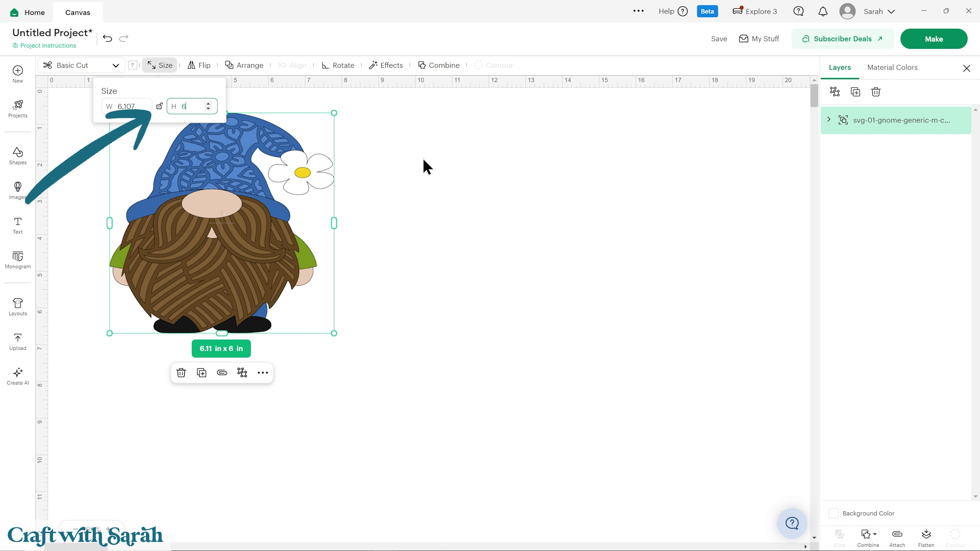Ungroup selection from floating toolbar

(x=242, y=373)
